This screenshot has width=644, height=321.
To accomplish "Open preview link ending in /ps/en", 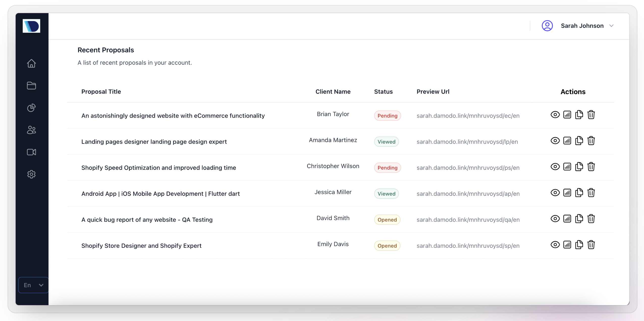I will pos(468,168).
